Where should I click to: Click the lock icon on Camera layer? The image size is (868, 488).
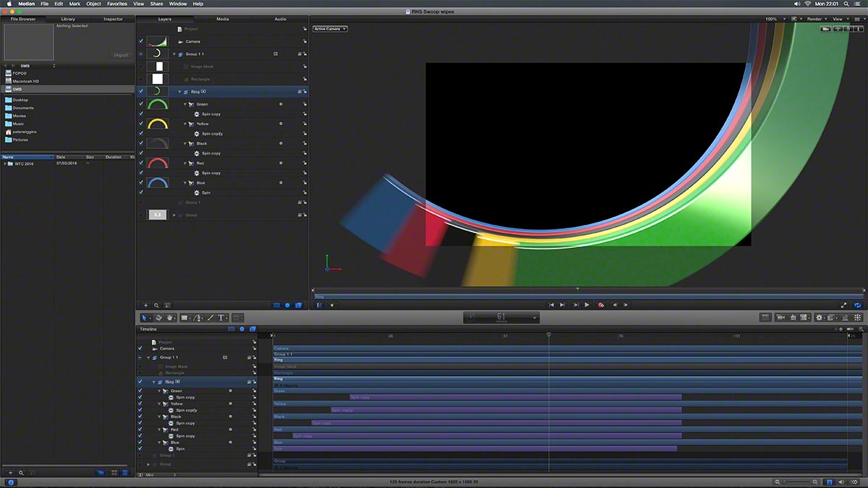coord(305,41)
